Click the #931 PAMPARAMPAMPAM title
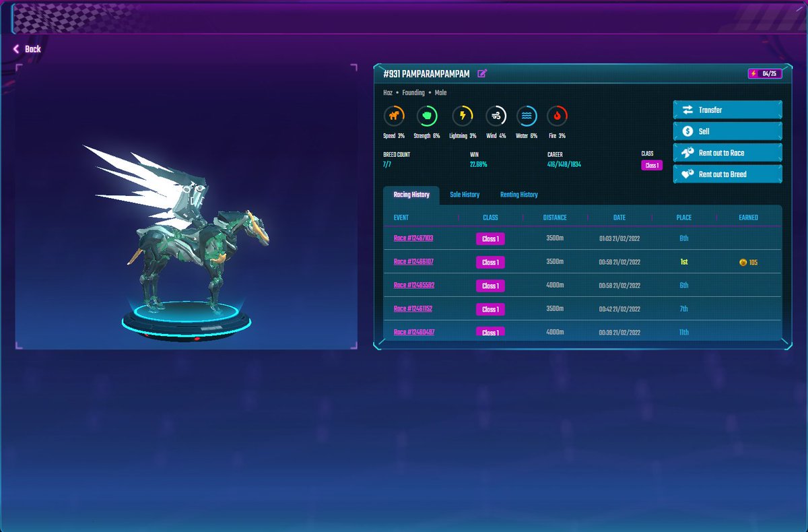 (426, 73)
